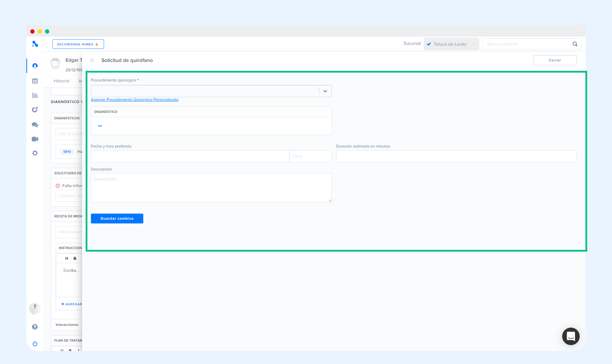612x364 pixels.
Task: Open the video camera icon in sidebar
Action: point(35,139)
